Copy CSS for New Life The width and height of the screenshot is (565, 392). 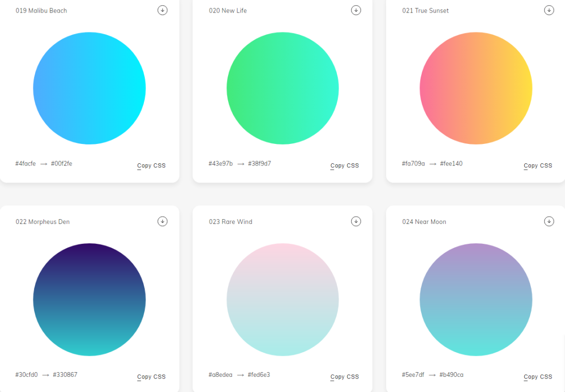(344, 165)
